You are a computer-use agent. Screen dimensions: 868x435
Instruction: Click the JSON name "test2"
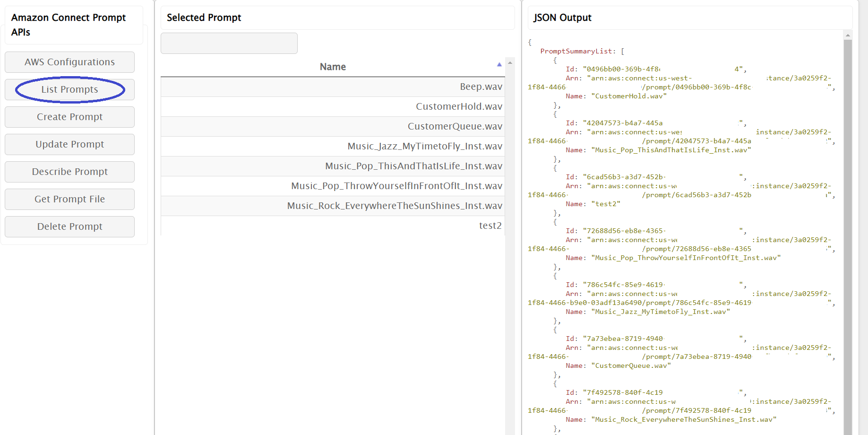pos(606,204)
